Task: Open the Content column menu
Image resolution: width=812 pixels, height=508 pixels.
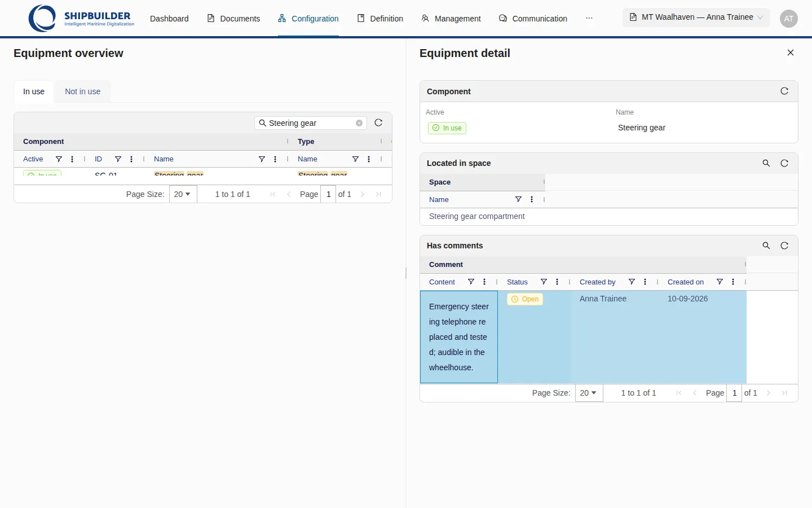Action: coord(484,282)
